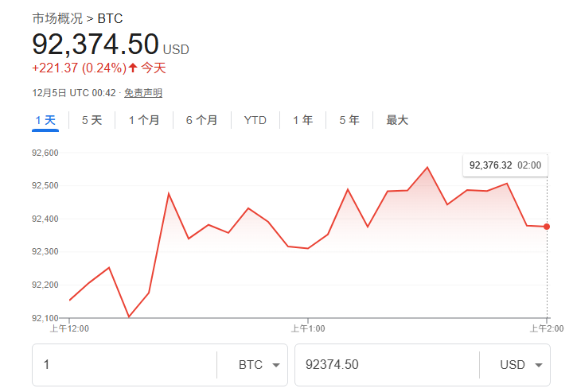
Task: Click the BTC dropdown arrow icon
Action: [x=276, y=365]
